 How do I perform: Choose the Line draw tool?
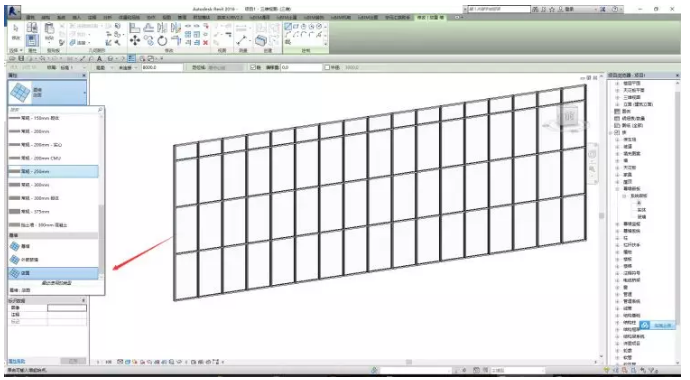coord(288,27)
